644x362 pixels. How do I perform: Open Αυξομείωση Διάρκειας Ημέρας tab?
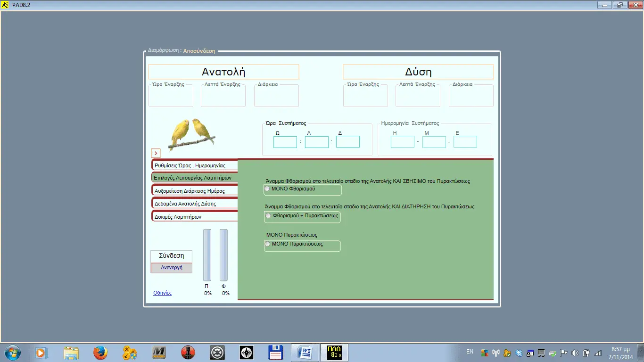click(195, 190)
